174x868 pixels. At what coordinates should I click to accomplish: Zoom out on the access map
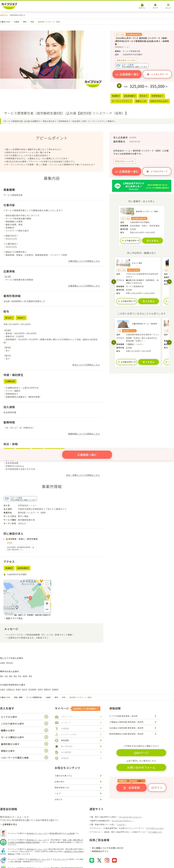point(47,609)
